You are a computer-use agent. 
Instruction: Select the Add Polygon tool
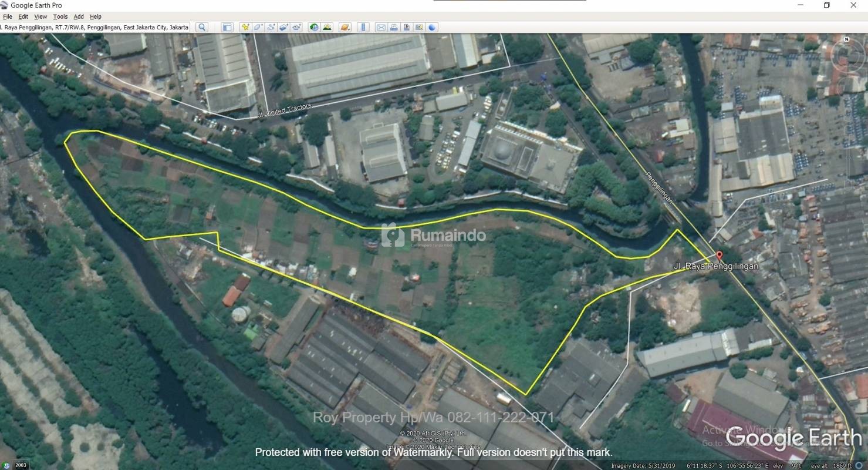click(x=258, y=27)
